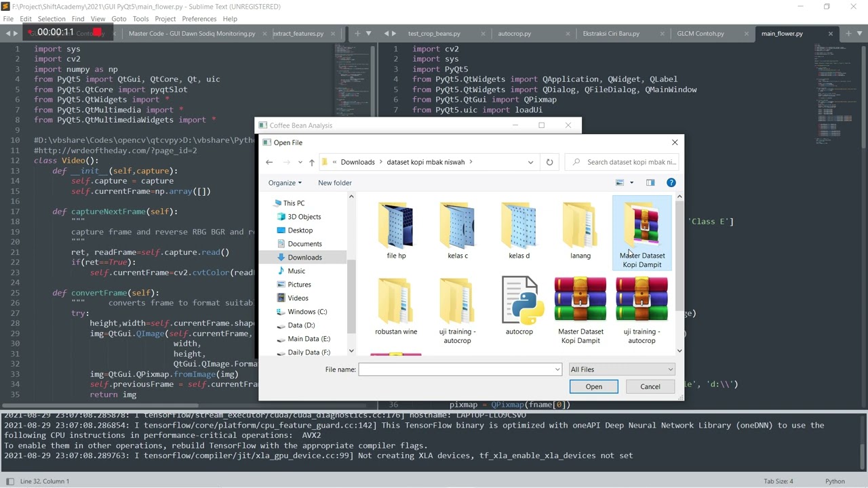Click 'dataset kopi mbak niswah' breadcrumb segment

point(425,162)
